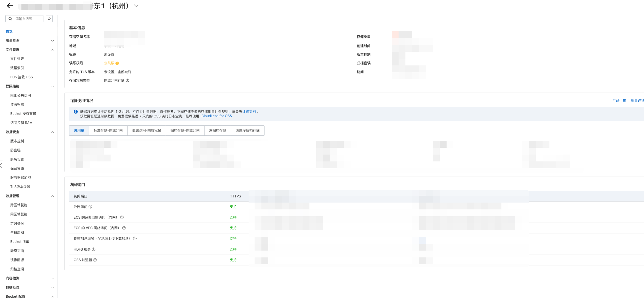Expand the 内容检测 section

coord(53,278)
